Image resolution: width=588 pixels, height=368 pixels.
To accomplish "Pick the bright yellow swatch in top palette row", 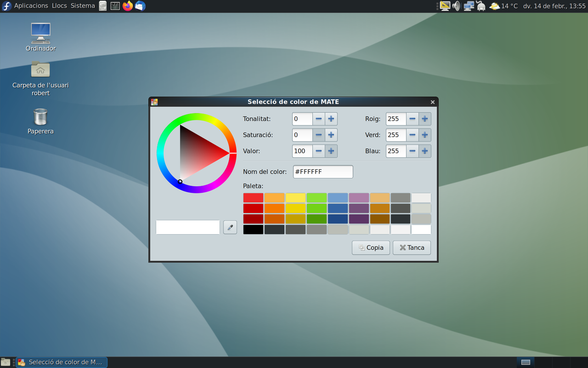I will (x=295, y=198).
